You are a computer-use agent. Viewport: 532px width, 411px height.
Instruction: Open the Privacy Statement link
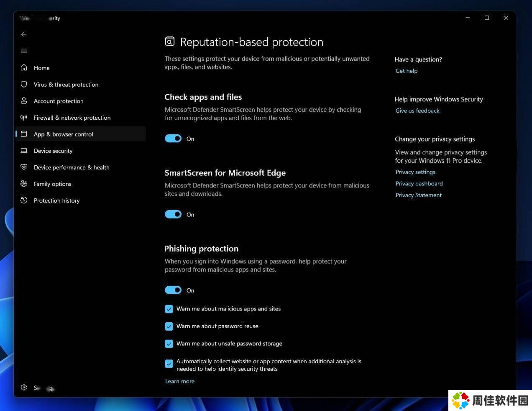(x=419, y=195)
